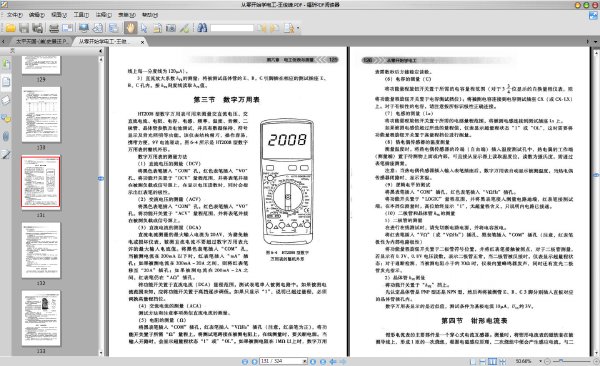The width and height of the screenshot is (600, 366).
Task: Click thumbnail panel scroll-up arrow
Action: [x=101, y=59]
